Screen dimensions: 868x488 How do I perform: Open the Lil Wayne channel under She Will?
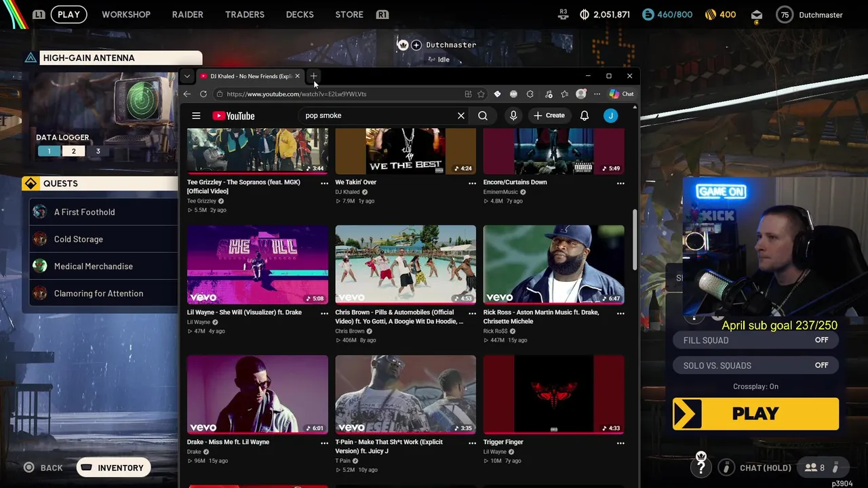coord(199,322)
